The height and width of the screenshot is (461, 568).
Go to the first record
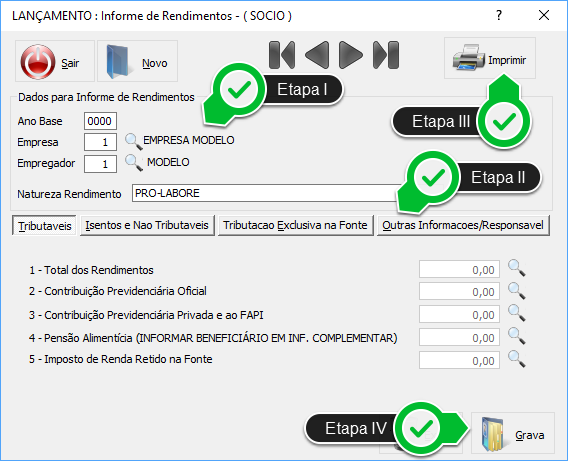282,55
